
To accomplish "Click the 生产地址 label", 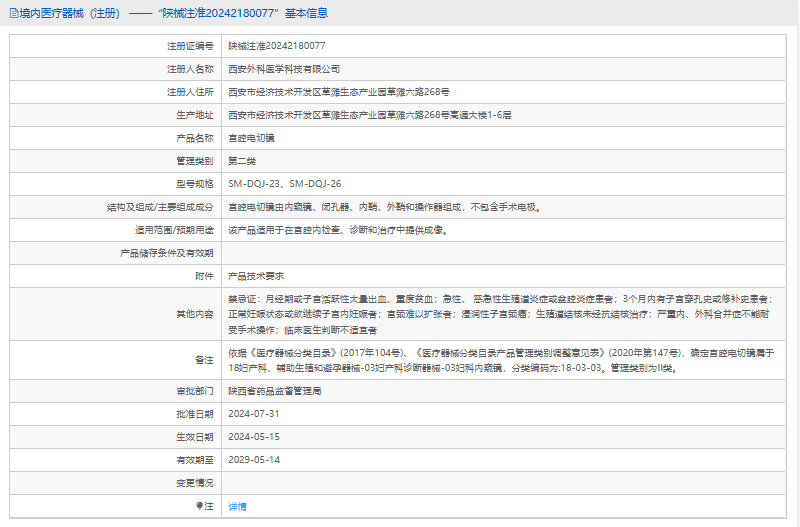I will tap(195, 115).
